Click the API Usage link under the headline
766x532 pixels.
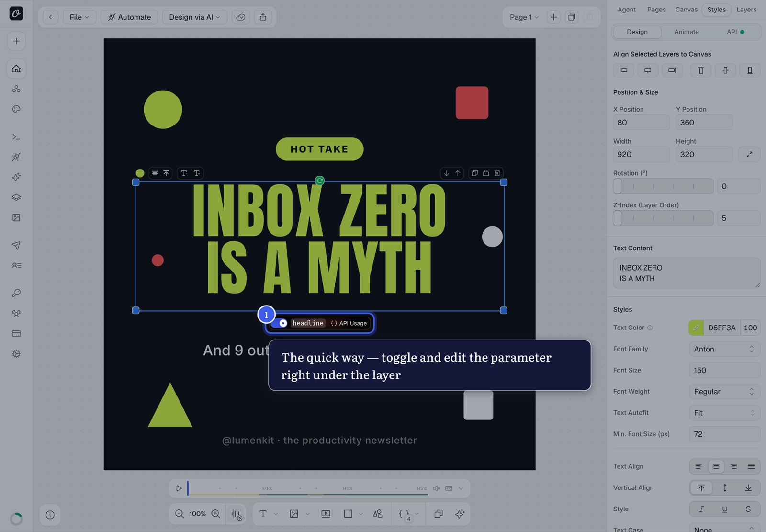point(349,323)
